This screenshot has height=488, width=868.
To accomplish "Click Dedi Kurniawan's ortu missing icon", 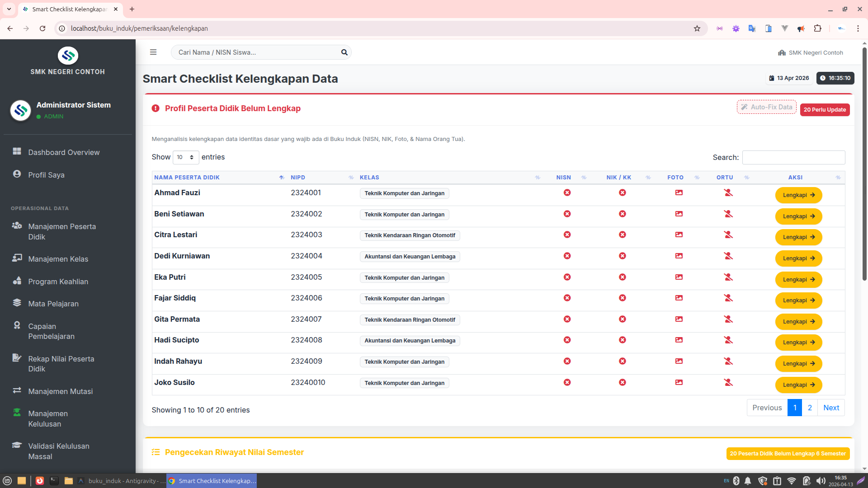I will coord(728,256).
